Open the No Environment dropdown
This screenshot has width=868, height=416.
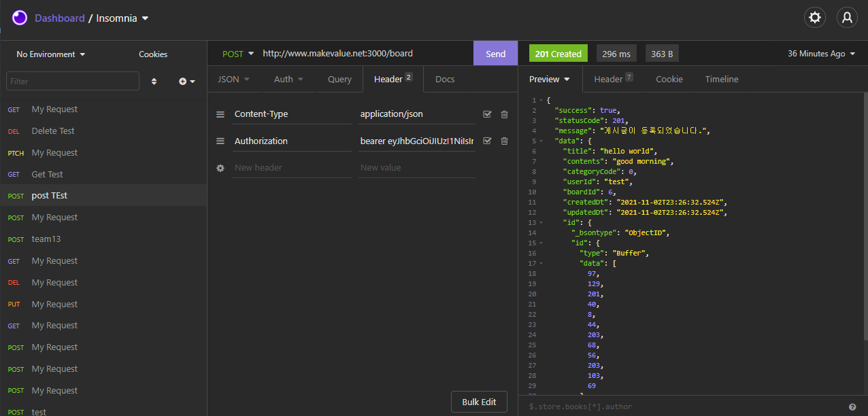click(x=51, y=54)
